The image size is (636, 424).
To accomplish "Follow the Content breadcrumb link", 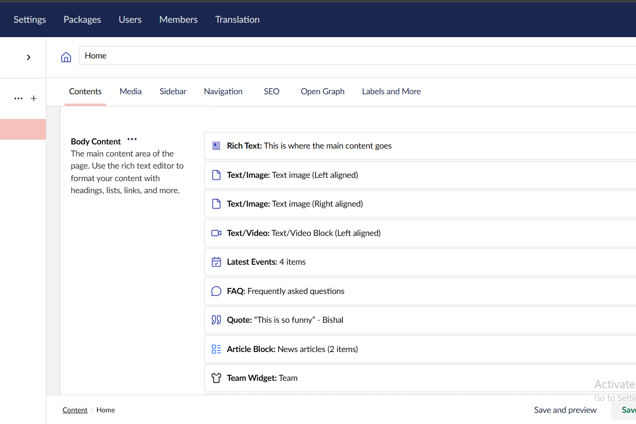I will point(75,410).
